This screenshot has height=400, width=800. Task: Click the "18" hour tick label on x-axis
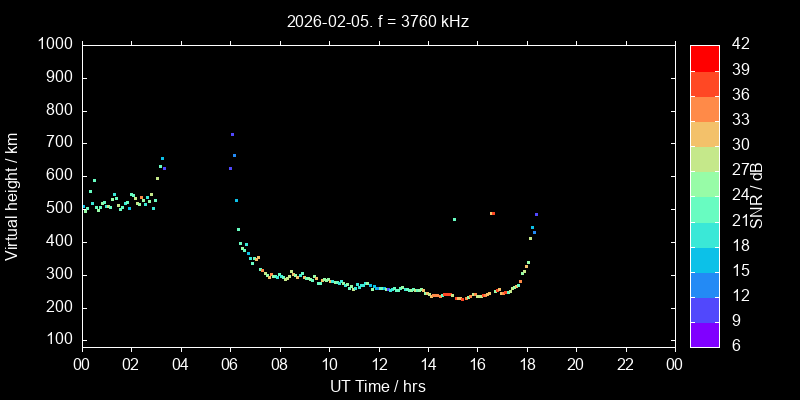pos(526,364)
